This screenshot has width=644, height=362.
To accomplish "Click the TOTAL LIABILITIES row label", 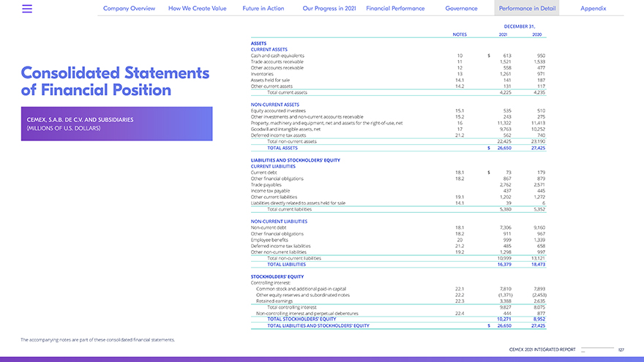I will click(286, 264).
